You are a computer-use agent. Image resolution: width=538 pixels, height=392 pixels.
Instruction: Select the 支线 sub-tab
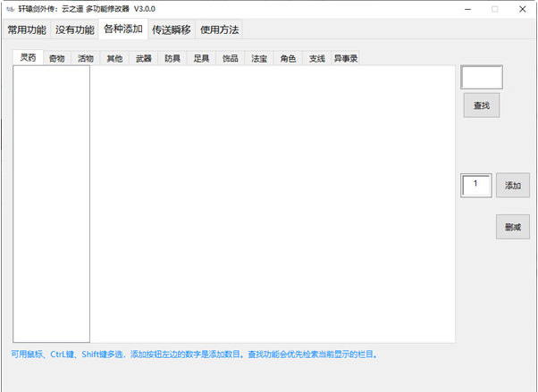(x=316, y=58)
